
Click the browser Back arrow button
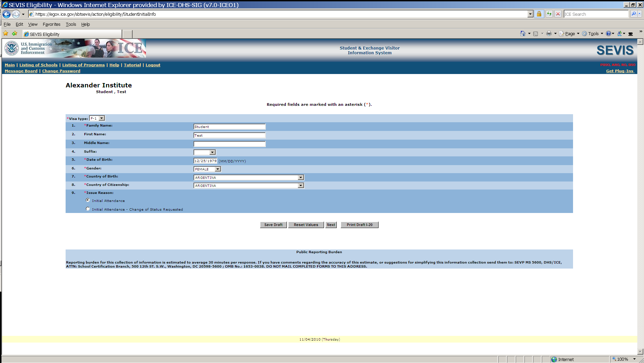[6, 14]
